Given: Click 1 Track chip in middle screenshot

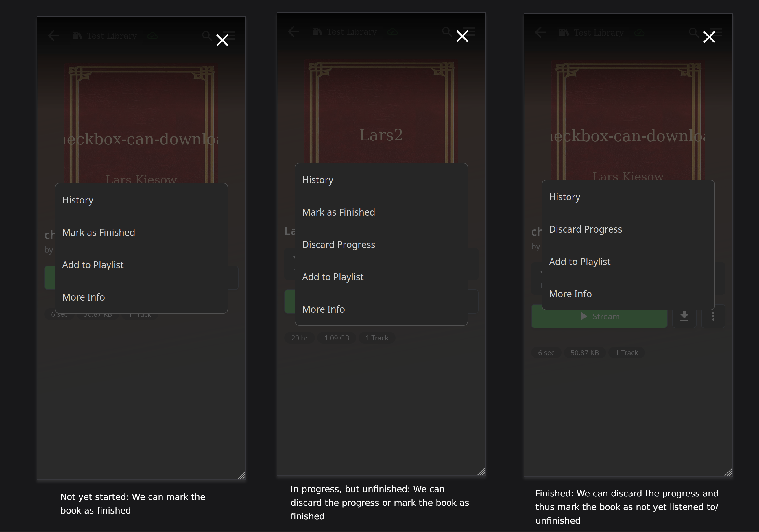Looking at the screenshot, I should 377,338.
